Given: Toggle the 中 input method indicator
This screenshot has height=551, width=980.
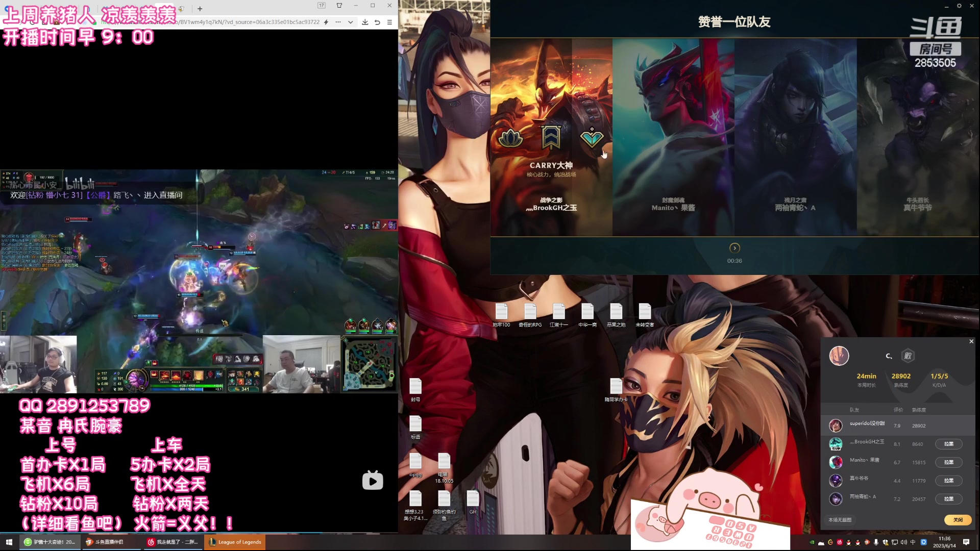Looking at the screenshot, I should [x=913, y=542].
